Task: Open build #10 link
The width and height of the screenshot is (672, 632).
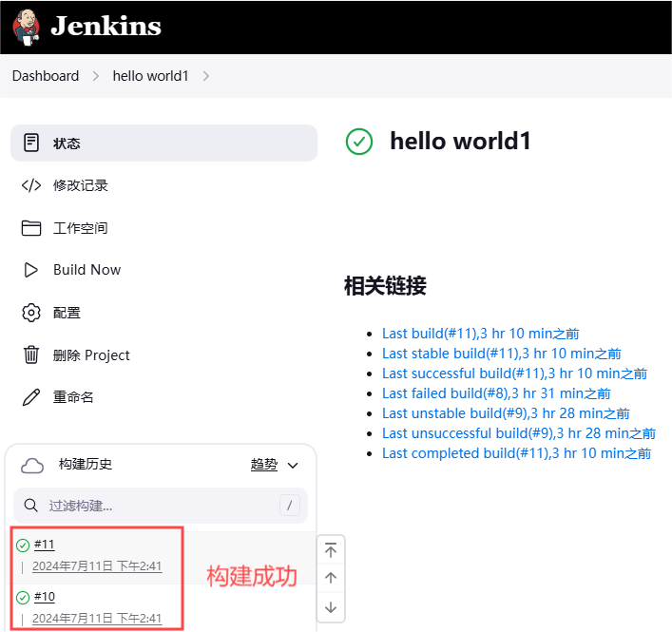Action: pyautogui.click(x=44, y=597)
